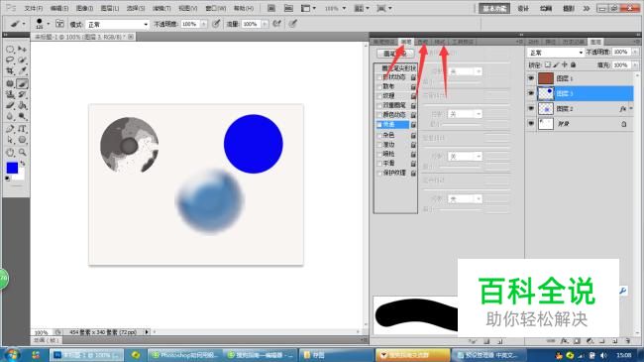
Task: Switch to the 图层 panel tab
Action: (x=595, y=42)
